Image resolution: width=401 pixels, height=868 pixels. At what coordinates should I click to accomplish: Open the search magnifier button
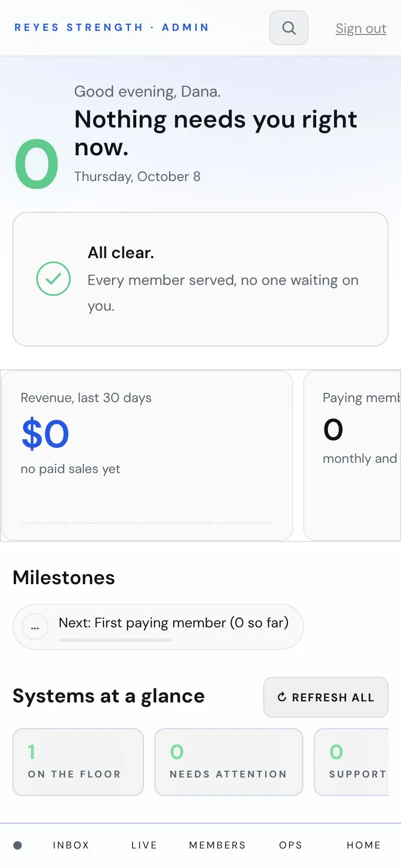(x=289, y=28)
